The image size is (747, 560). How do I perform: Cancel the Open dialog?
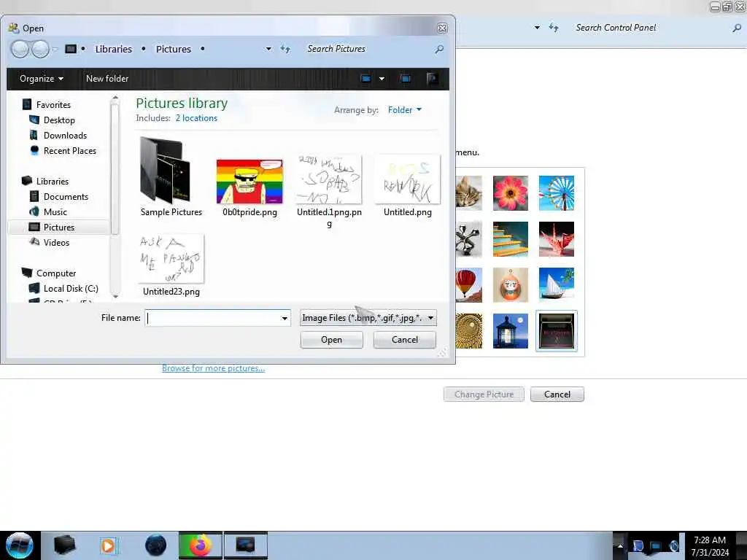(x=404, y=340)
